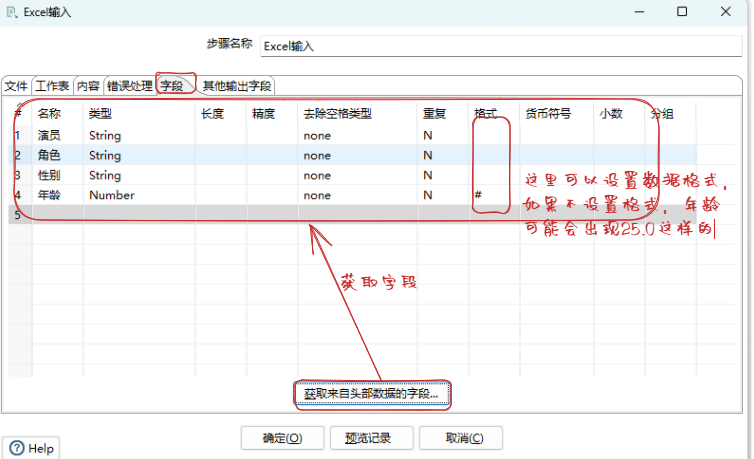Click the String type cell for 性别
Image resolution: width=754 pixels, height=459 pixels.
coord(139,175)
